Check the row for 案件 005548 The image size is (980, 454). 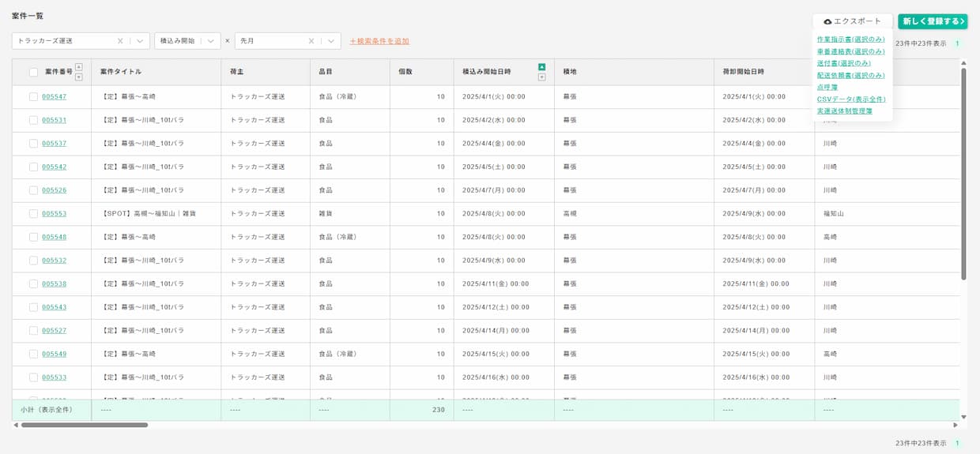33,237
